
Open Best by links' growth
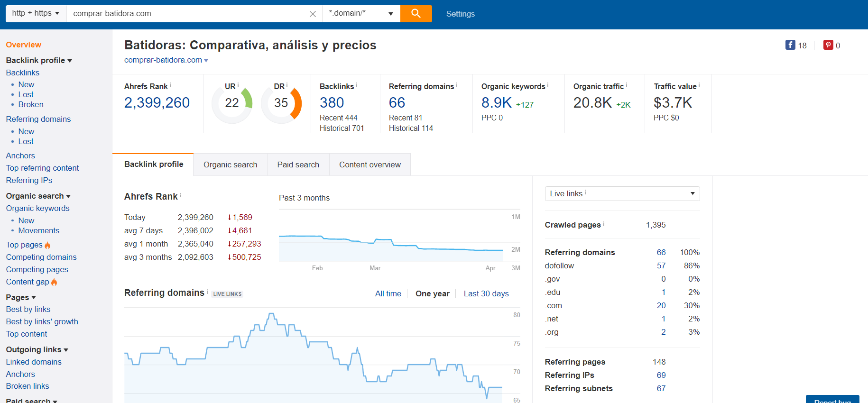click(x=42, y=321)
